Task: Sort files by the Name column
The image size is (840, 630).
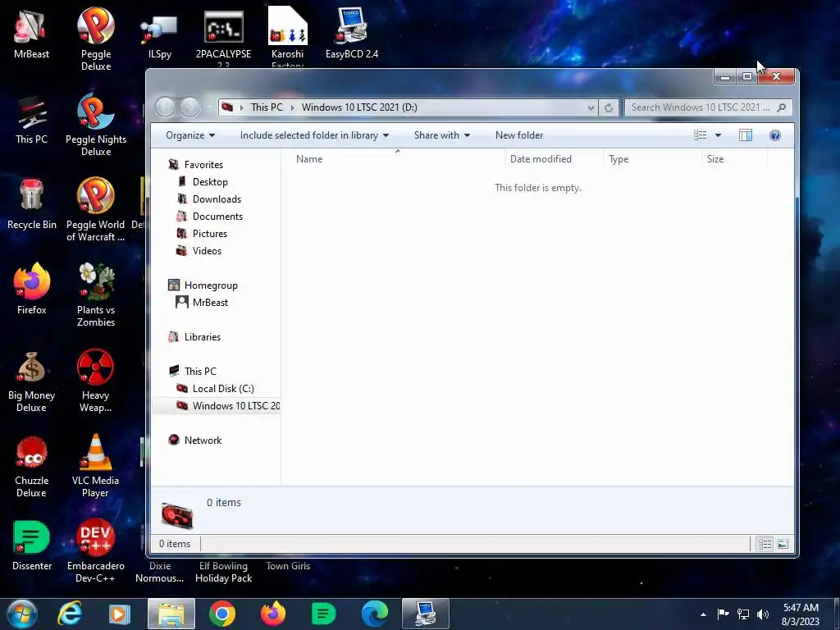Action: tap(398, 159)
